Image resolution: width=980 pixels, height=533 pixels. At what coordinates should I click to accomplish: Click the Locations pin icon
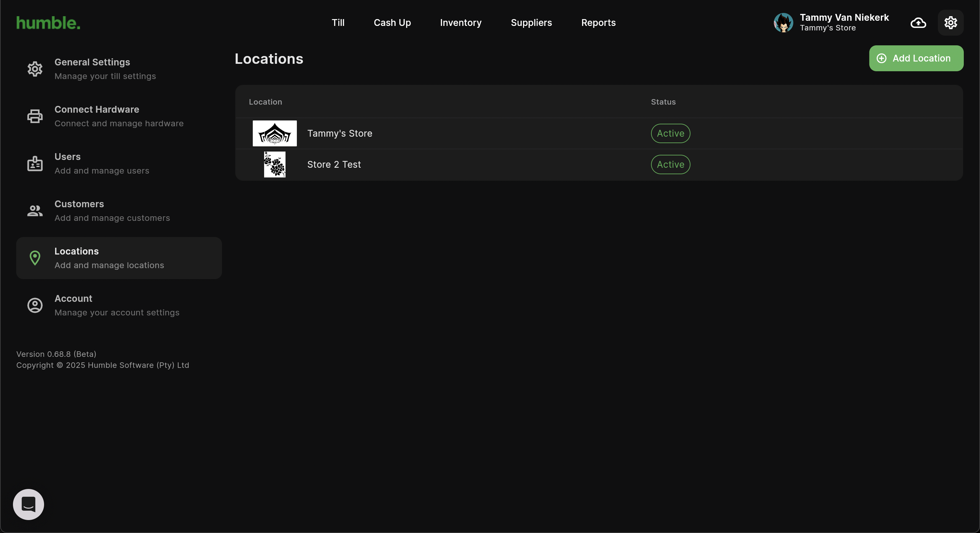coord(35,258)
